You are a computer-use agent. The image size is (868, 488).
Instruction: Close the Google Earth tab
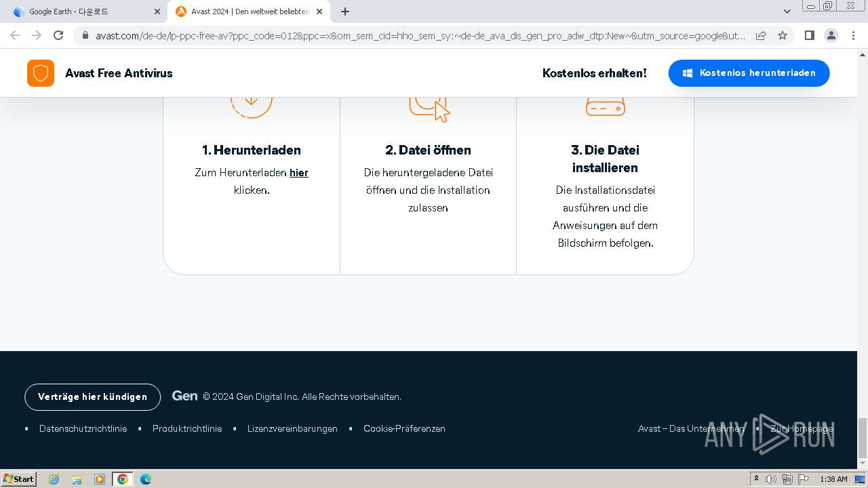coord(157,12)
